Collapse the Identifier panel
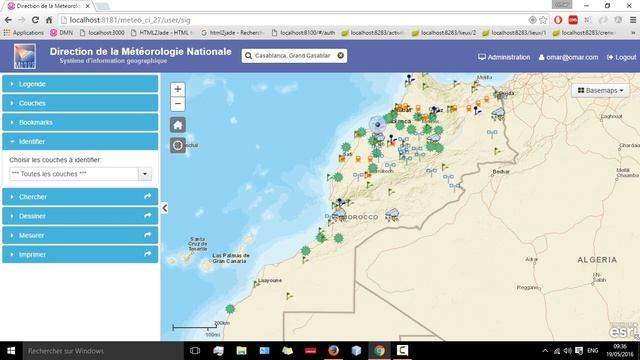 (x=80, y=141)
